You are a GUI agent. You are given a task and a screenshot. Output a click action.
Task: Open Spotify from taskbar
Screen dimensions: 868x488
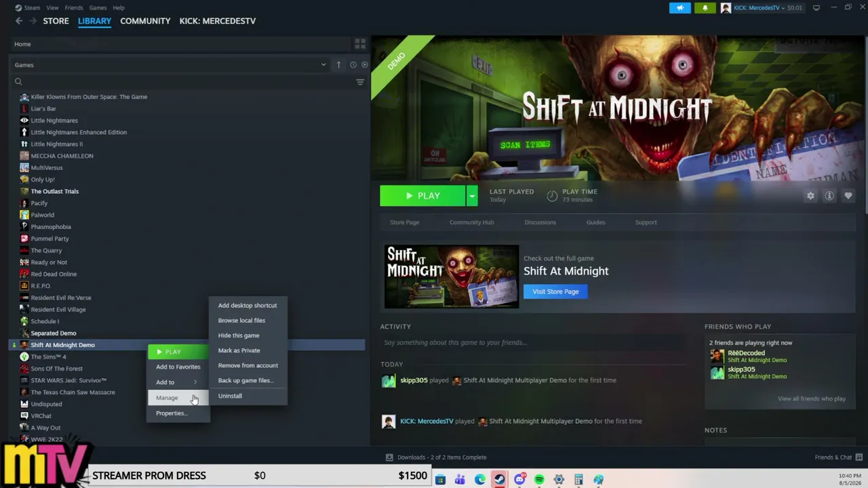click(x=539, y=480)
